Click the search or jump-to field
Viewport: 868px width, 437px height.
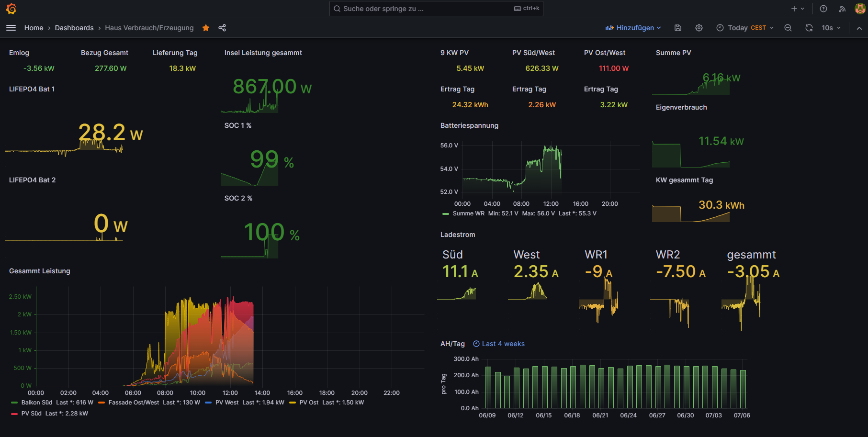tap(436, 9)
